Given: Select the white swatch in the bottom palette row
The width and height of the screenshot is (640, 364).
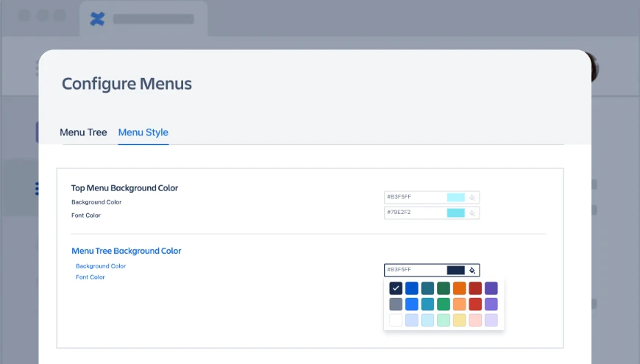Looking at the screenshot, I should tap(396, 320).
